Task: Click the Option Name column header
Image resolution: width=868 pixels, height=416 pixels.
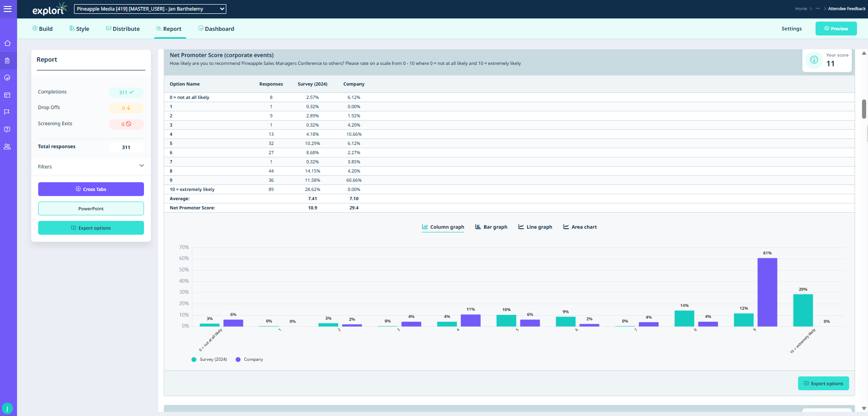Action: tap(184, 84)
